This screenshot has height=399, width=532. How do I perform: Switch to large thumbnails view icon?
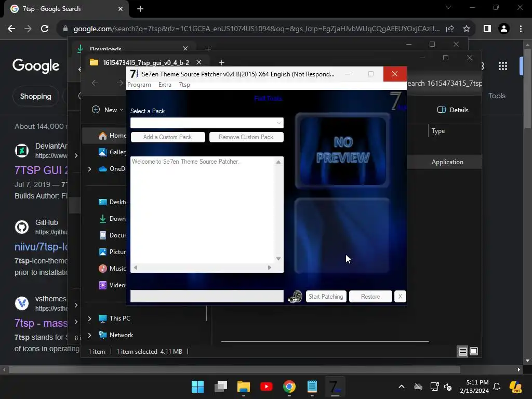(474, 351)
